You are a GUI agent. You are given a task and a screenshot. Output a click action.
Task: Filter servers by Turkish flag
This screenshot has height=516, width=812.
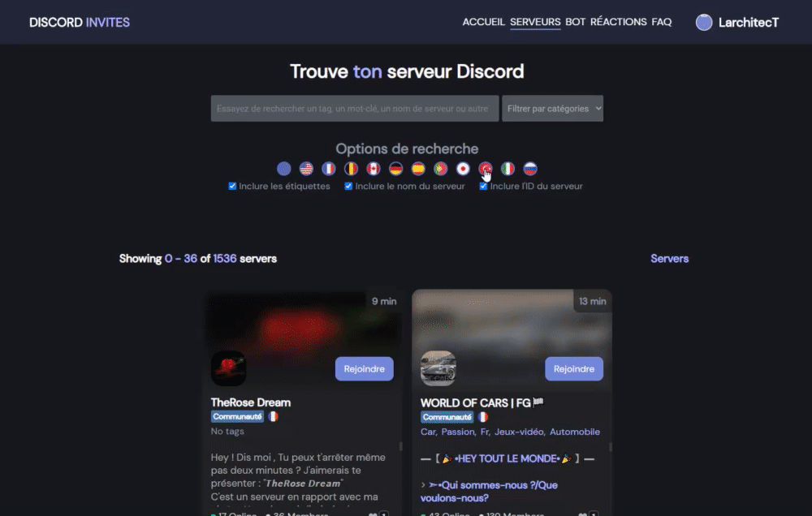tap(486, 169)
